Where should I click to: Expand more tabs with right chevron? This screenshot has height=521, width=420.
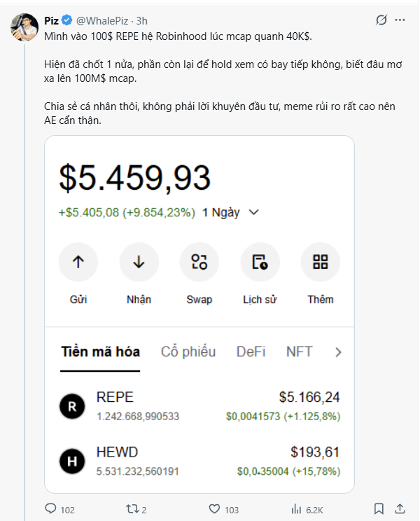point(338,352)
